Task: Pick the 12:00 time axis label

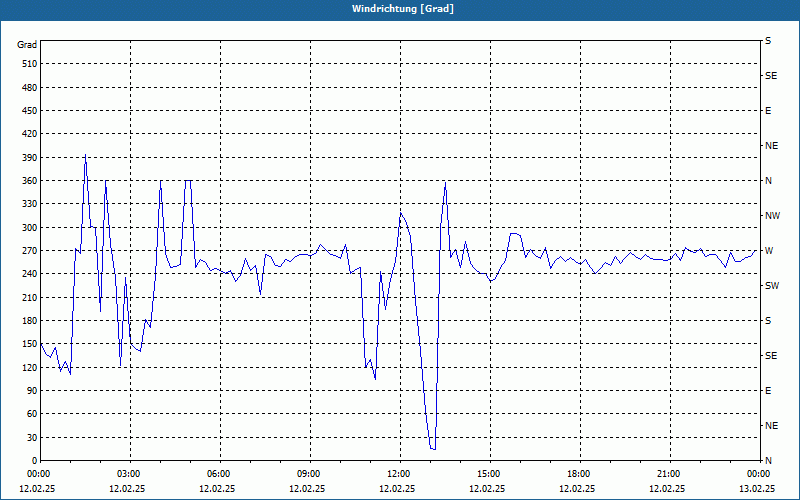Action: (x=397, y=474)
